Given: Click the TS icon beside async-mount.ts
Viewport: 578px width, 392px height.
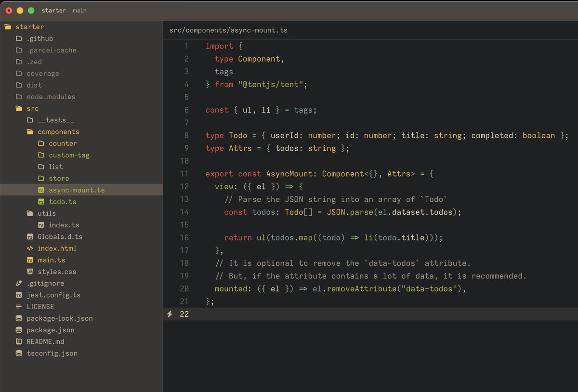Looking at the screenshot, I should [41, 190].
